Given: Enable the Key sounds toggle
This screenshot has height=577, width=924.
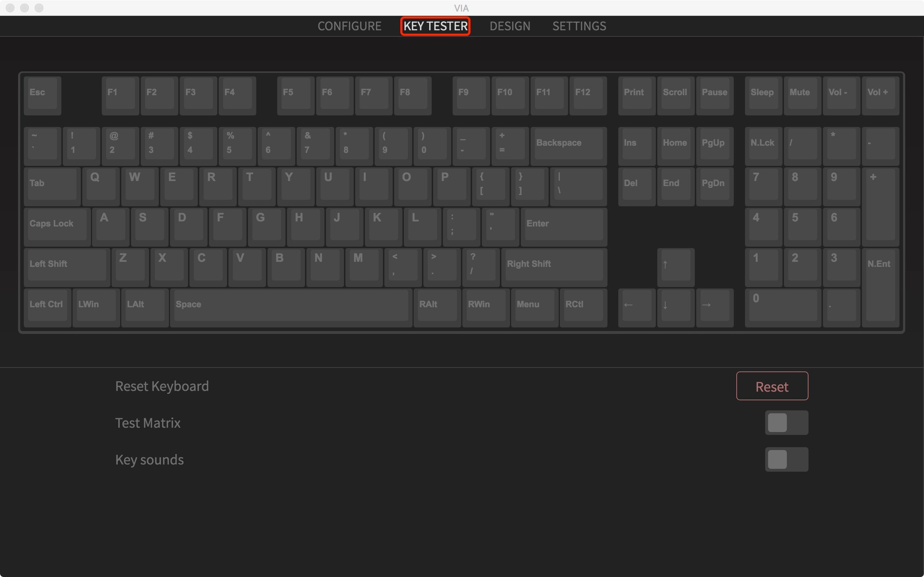Looking at the screenshot, I should click(787, 459).
